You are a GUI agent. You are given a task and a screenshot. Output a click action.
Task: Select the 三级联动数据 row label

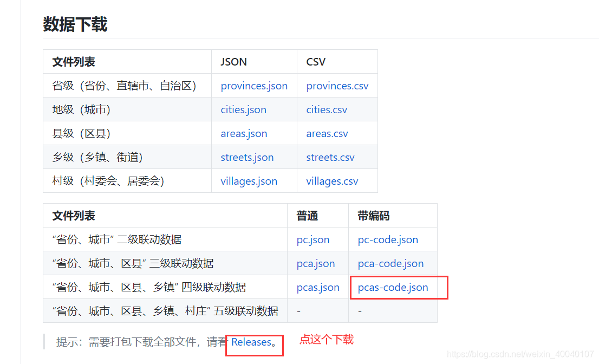(133, 264)
